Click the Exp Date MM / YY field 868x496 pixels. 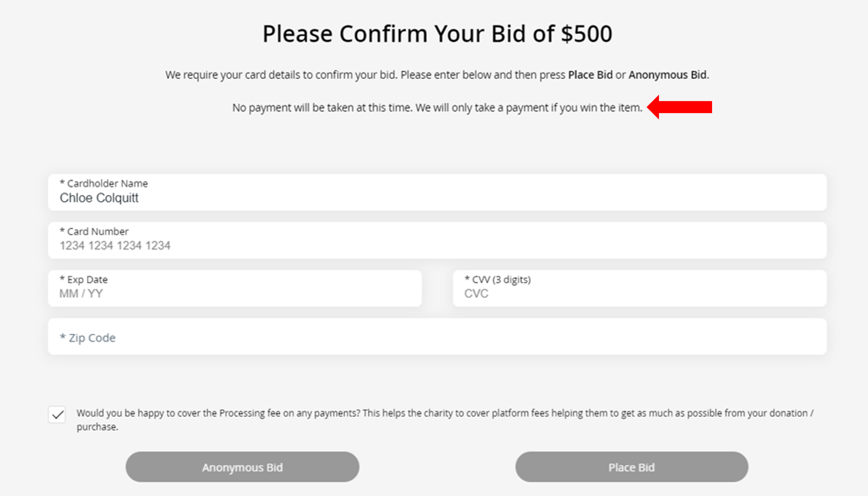[235, 293]
